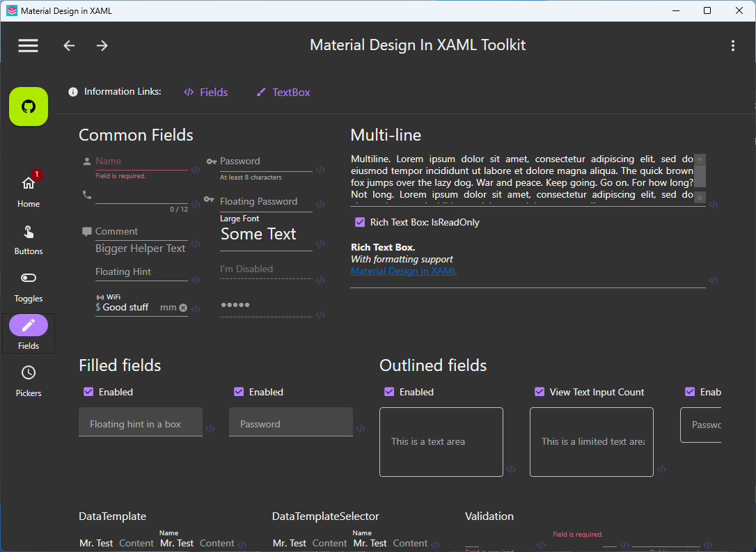Screen dimensions: 756x552
Task: View XAML code for disabled password dots field
Action: click(x=320, y=315)
